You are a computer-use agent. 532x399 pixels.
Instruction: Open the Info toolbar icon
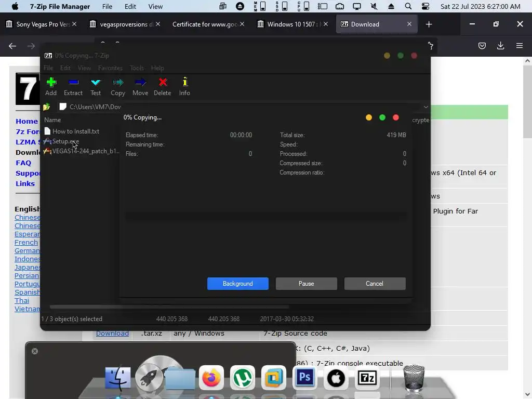184,87
